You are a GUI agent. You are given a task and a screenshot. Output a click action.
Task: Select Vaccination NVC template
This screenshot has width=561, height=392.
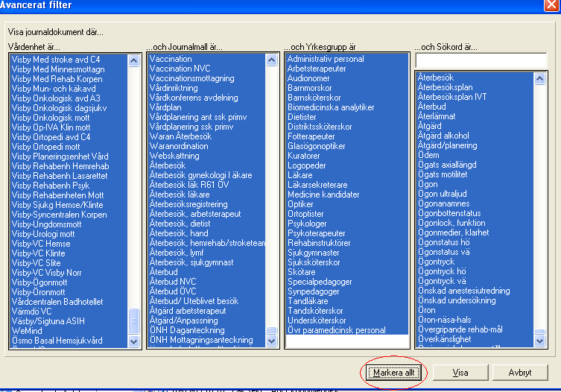[x=180, y=69]
